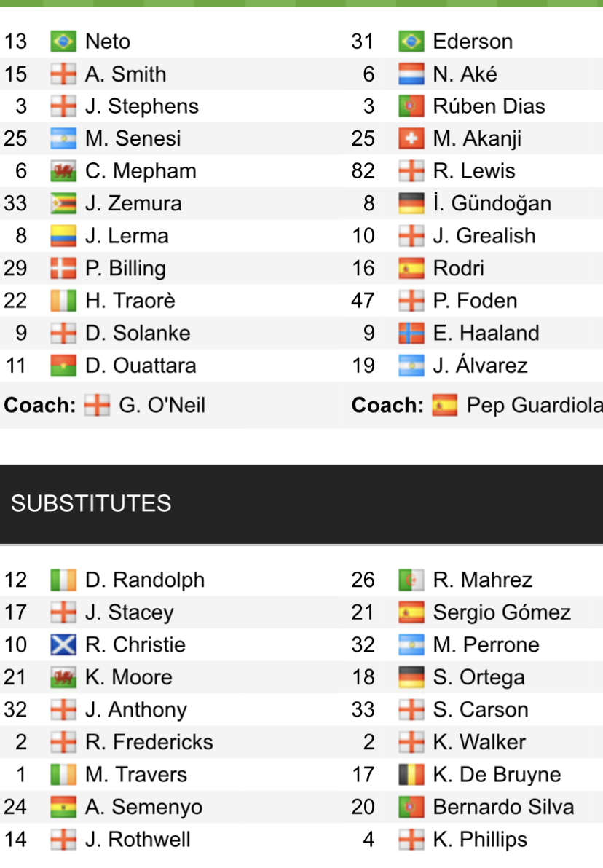The width and height of the screenshot is (603, 868).
Task: Click the Denmark flag next to P. Billing
Action: pyautogui.click(x=63, y=268)
